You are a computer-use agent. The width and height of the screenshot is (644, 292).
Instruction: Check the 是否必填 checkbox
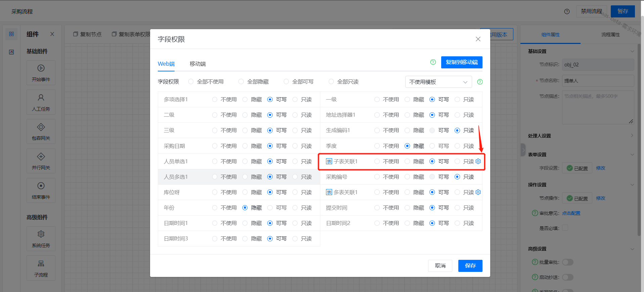coord(565,228)
